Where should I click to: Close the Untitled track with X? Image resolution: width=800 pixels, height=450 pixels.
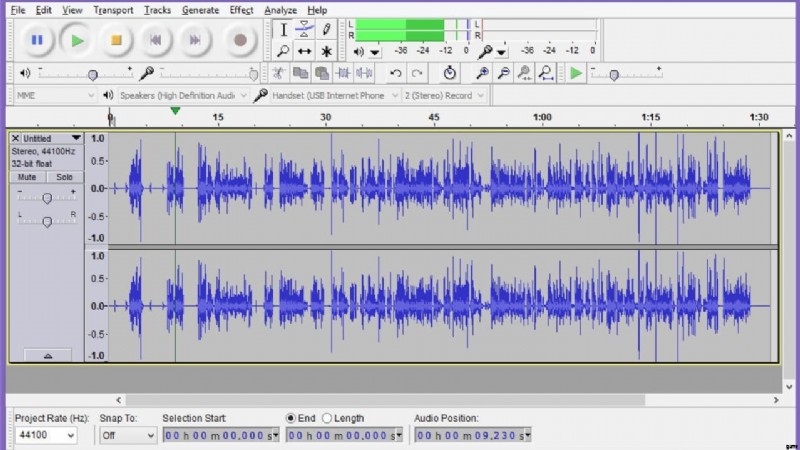point(15,138)
